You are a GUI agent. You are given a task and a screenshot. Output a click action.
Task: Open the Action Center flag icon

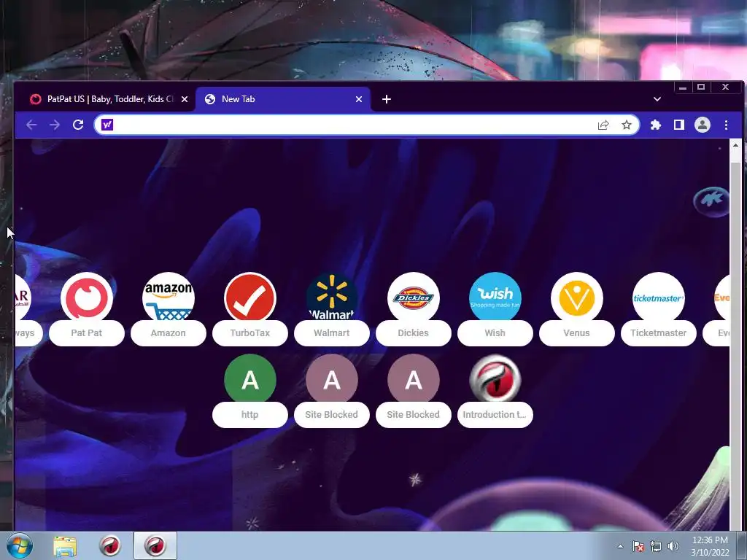pyautogui.click(x=638, y=546)
